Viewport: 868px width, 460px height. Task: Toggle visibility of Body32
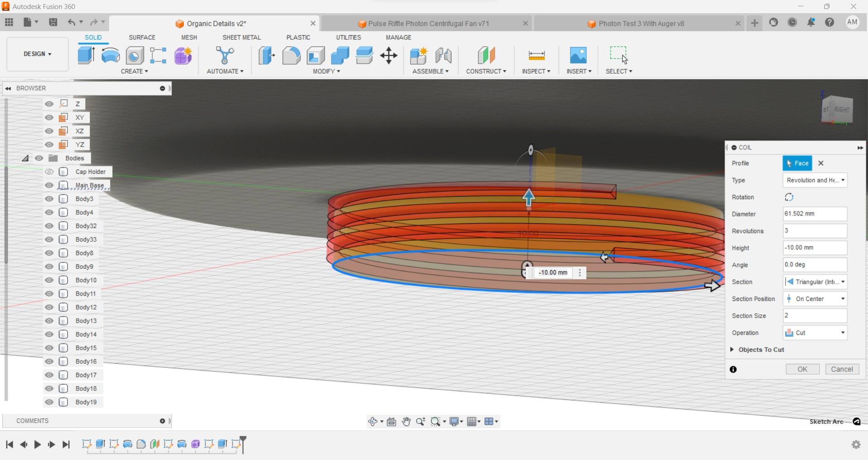(x=49, y=226)
